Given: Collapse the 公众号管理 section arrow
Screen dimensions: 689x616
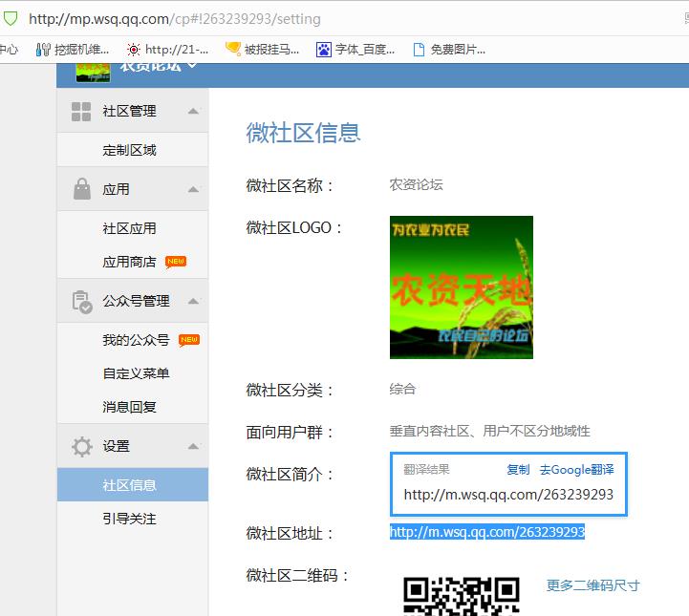Looking at the screenshot, I should (x=193, y=301).
